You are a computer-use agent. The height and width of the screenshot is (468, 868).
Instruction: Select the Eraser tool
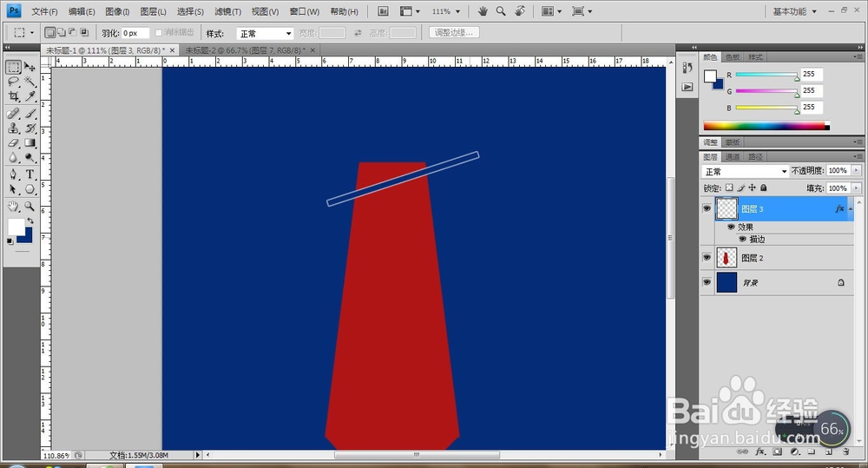tap(14, 143)
